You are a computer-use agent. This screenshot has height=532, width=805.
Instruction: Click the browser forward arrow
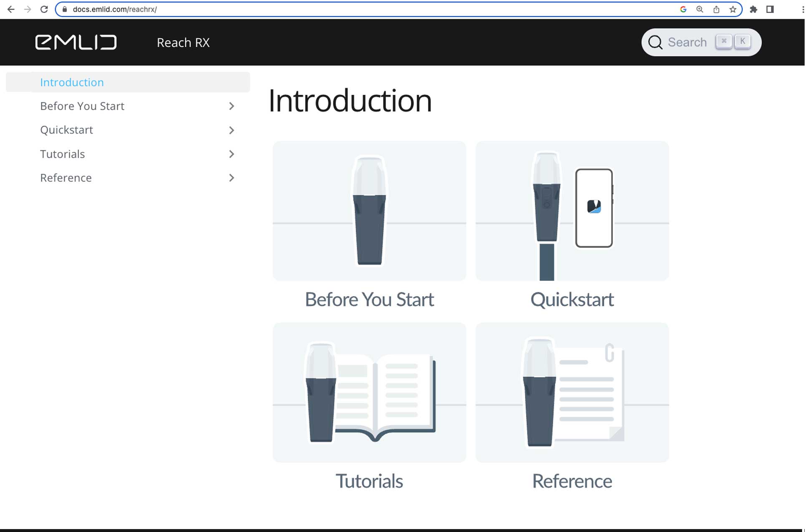28,9
